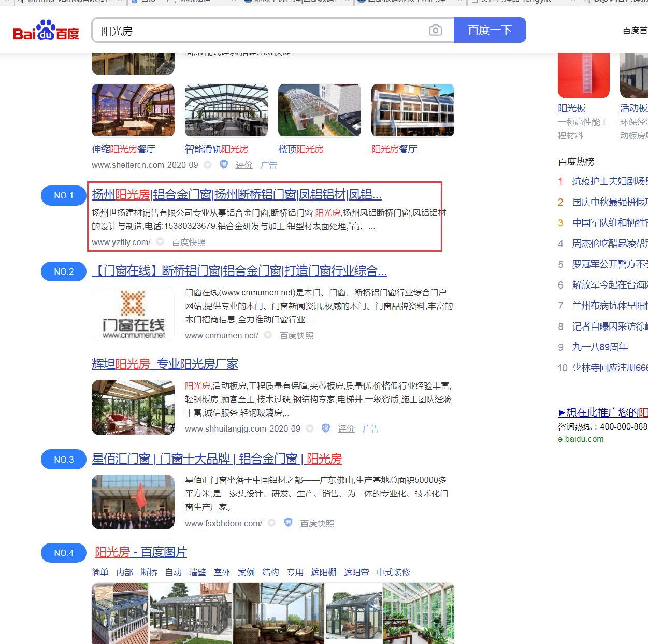The height and width of the screenshot is (644, 648).
Task: Select the 案例 image tag
Action: click(246, 572)
